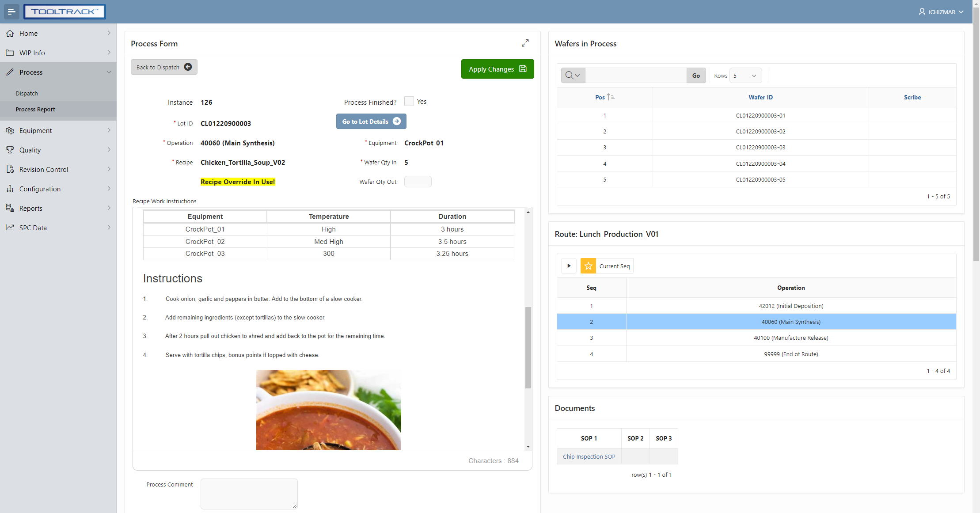Click the SPC Data chart icon
Viewport: 980px width, 513px height.
pyautogui.click(x=10, y=228)
